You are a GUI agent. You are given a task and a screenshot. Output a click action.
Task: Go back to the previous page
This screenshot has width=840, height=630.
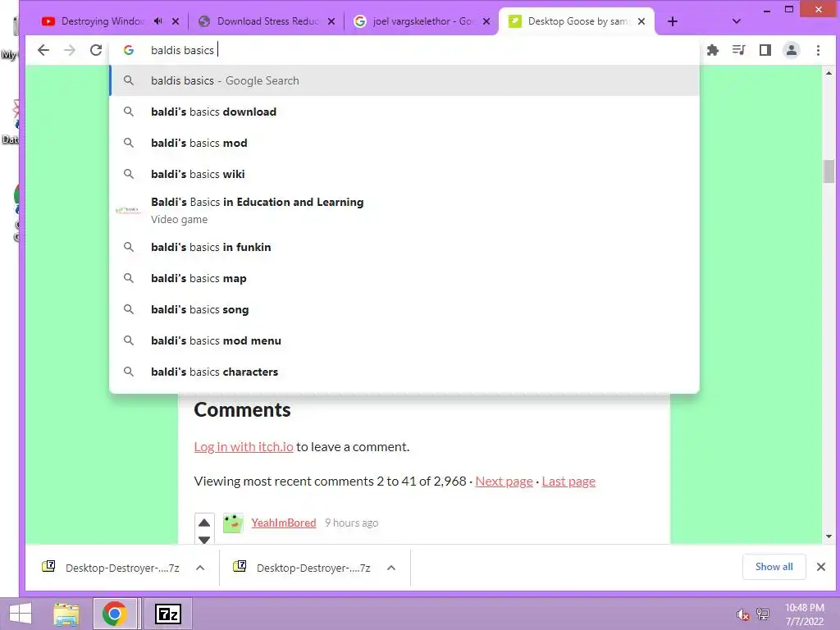43,50
